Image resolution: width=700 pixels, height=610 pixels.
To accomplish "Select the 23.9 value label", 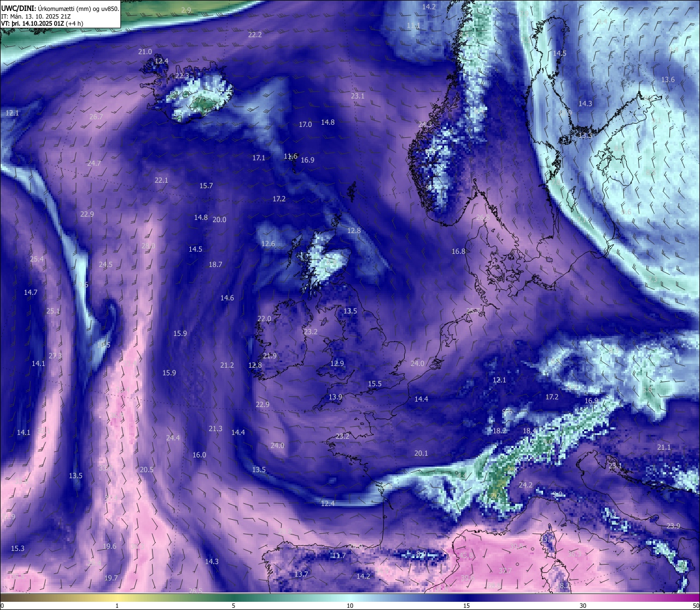I will (673, 526).
